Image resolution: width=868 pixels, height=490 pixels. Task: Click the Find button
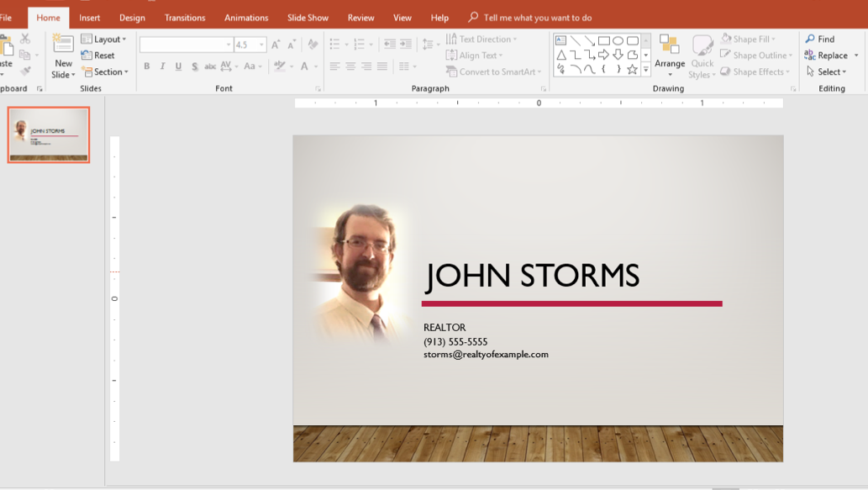coord(820,40)
